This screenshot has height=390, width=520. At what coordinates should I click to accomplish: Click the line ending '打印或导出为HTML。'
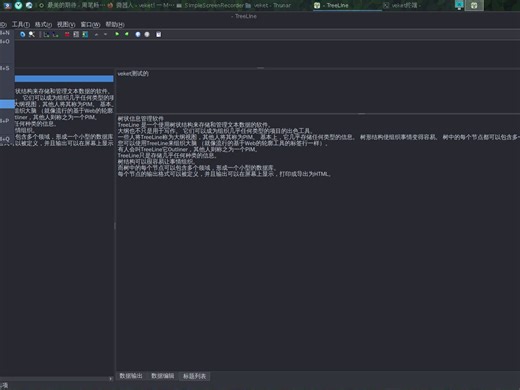pyautogui.click(x=224, y=174)
